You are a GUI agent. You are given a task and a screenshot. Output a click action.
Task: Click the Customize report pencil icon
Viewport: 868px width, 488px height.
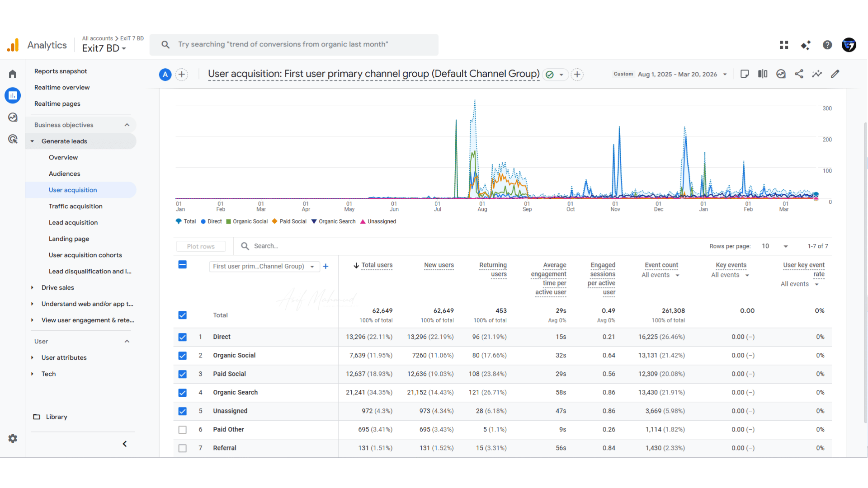[835, 74]
